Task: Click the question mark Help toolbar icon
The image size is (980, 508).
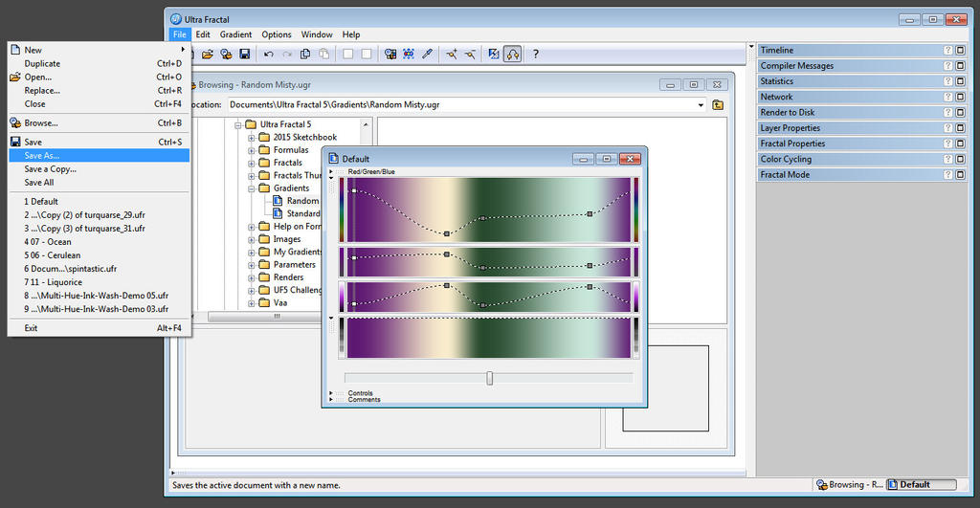Action: tap(535, 55)
